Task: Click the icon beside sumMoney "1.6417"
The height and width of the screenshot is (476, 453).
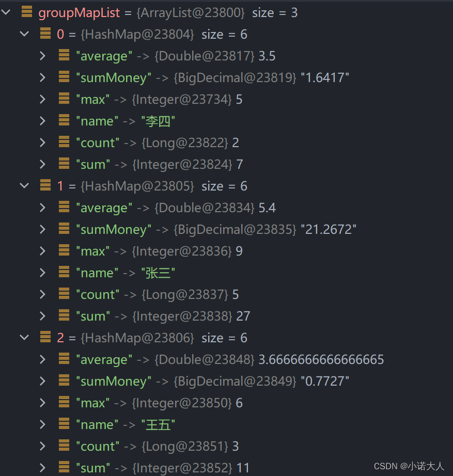Action: coord(64,76)
